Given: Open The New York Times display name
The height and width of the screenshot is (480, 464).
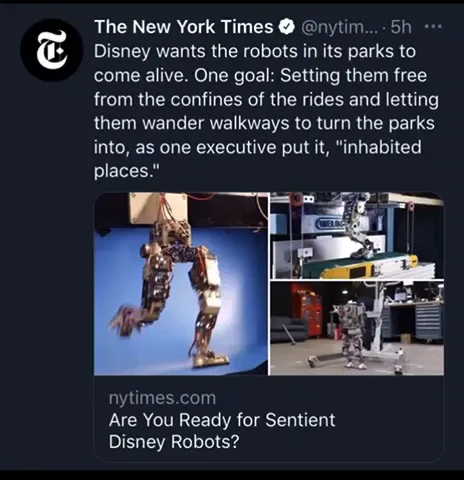Looking at the screenshot, I should pyautogui.click(x=184, y=27).
